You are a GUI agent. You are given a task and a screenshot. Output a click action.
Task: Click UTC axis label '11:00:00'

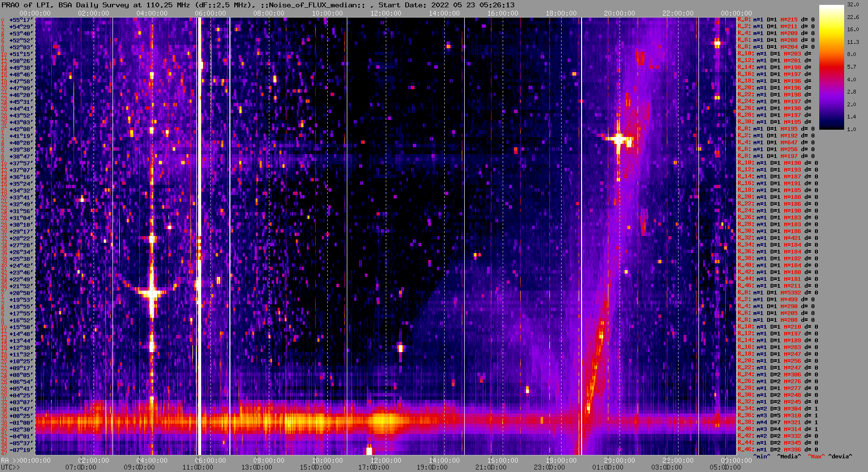point(198,467)
